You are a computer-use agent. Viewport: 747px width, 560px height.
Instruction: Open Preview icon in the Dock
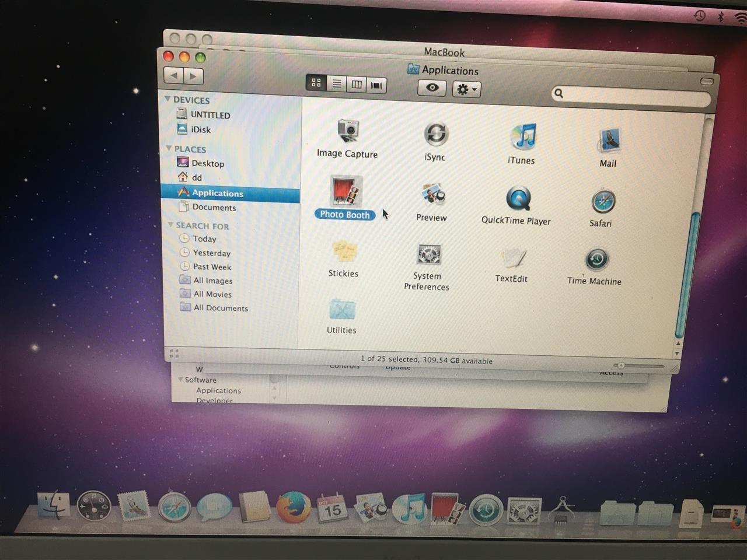pyautogui.click(x=371, y=508)
